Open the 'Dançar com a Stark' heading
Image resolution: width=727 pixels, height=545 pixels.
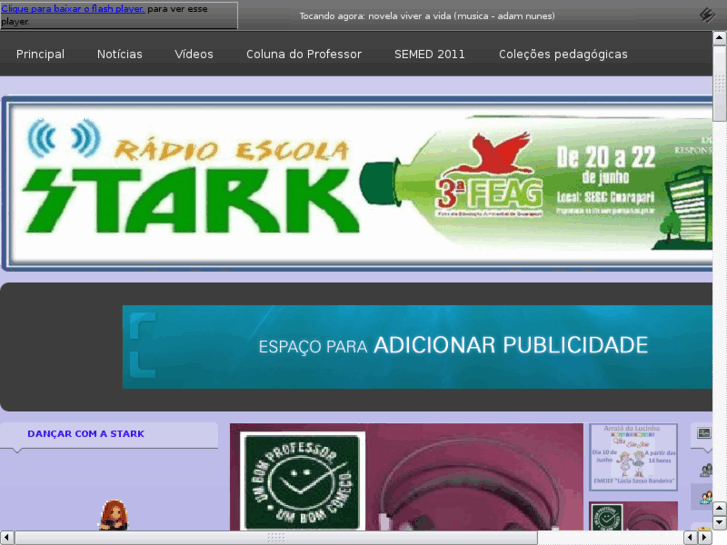pos(86,434)
